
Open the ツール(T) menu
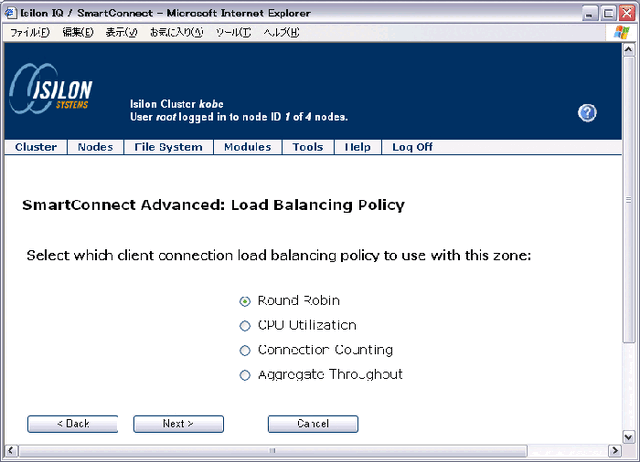click(233, 32)
